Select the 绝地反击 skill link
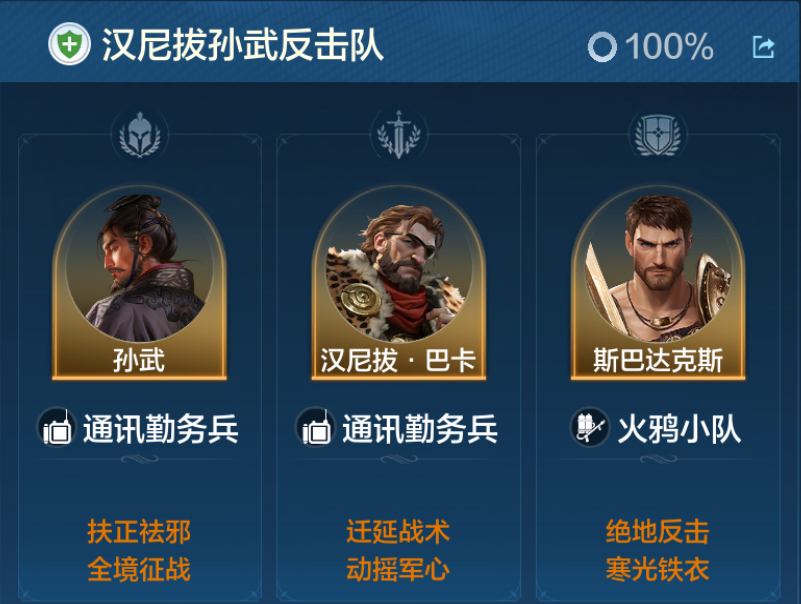The height and width of the screenshot is (604, 801). 657,531
